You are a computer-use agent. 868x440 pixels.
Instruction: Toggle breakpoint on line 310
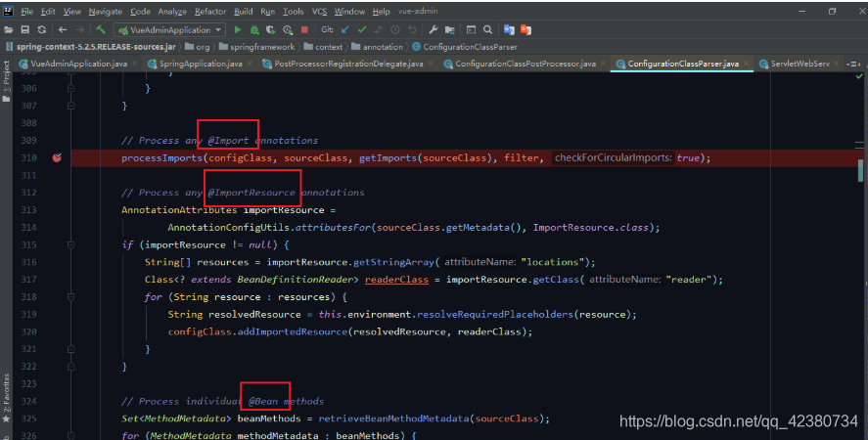click(x=57, y=157)
